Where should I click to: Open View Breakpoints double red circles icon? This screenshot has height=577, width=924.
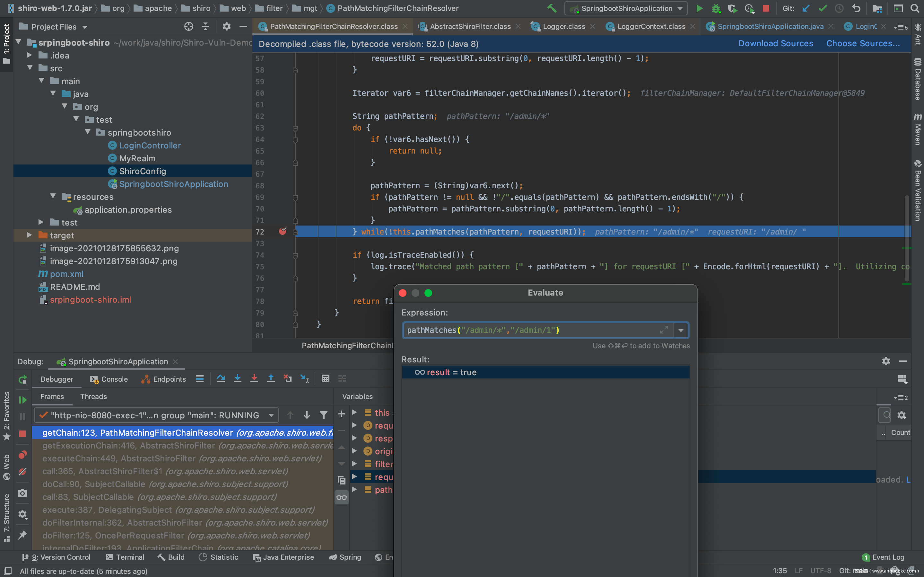(x=22, y=455)
